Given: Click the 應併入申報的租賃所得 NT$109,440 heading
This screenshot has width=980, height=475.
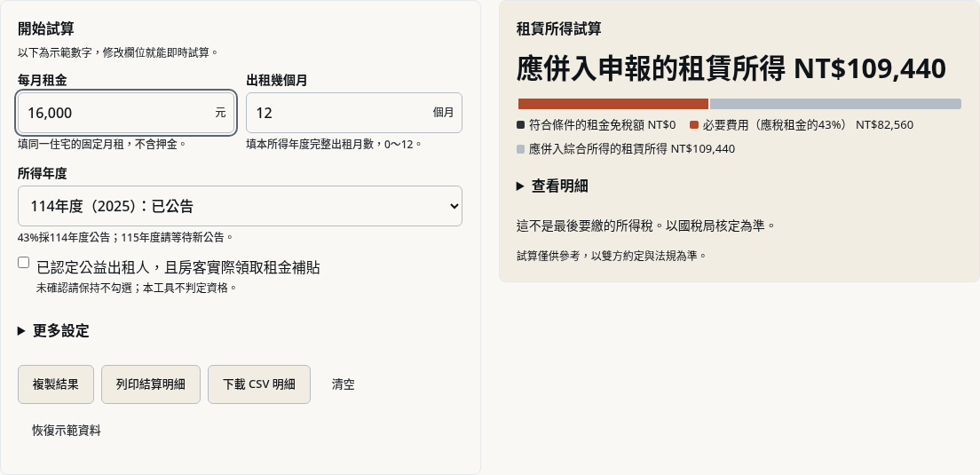Looking at the screenshot, I should pos(731,68).
